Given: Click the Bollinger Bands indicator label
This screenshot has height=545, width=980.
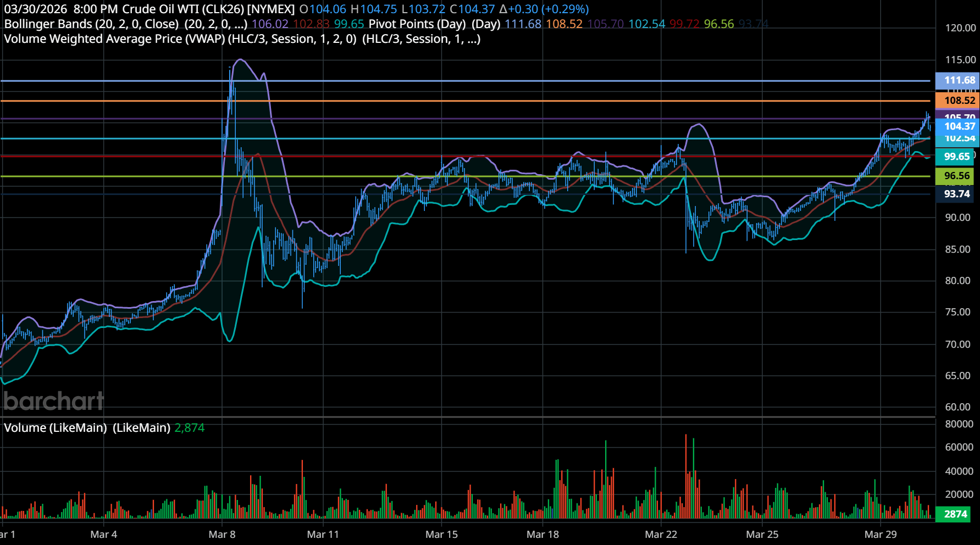Looking at the screenshot, I should [91, 24].
